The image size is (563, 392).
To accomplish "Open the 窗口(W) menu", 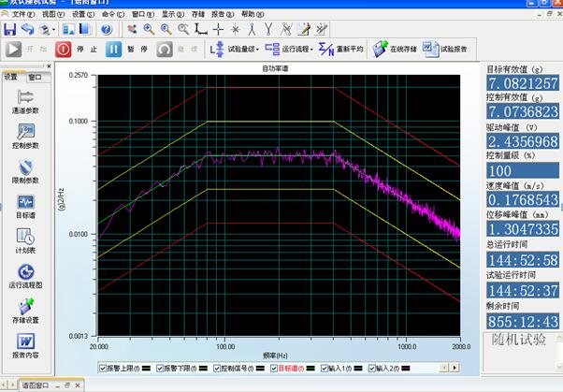I will [x=143, y=14].
